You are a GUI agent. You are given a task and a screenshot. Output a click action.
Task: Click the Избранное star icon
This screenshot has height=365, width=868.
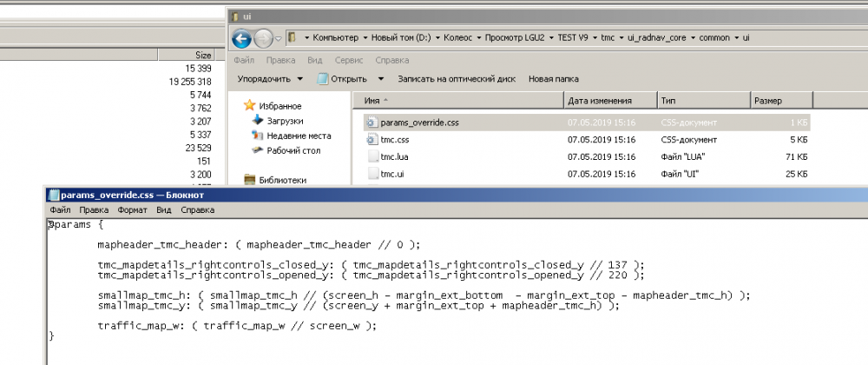(x=250, y=105)
